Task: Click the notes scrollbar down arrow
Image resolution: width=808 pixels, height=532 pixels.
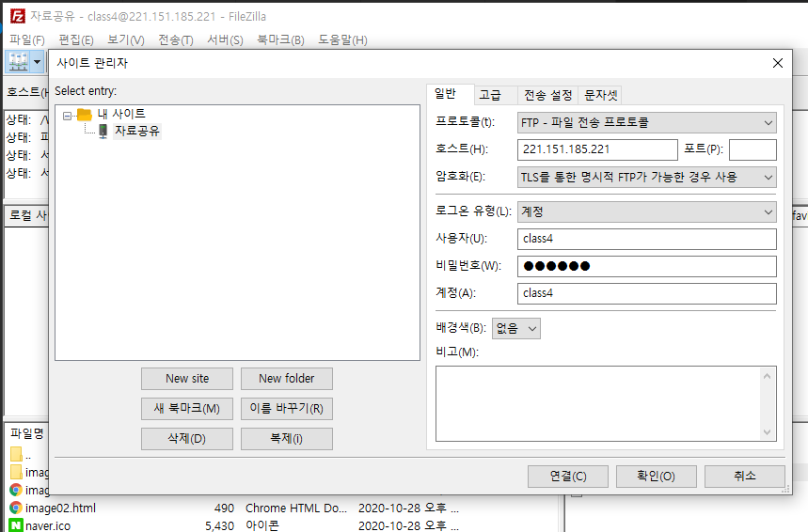Action: pyautogui.click(x=767, y=432)
